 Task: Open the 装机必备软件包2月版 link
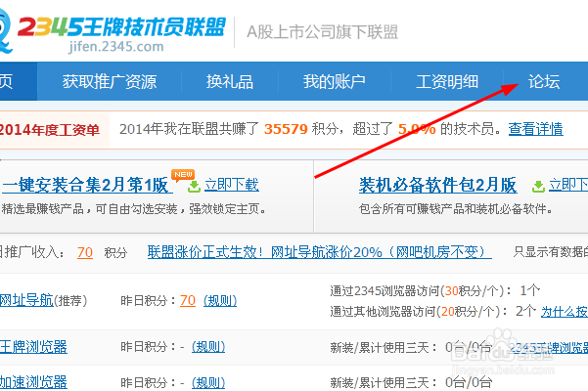click(437, 185)
